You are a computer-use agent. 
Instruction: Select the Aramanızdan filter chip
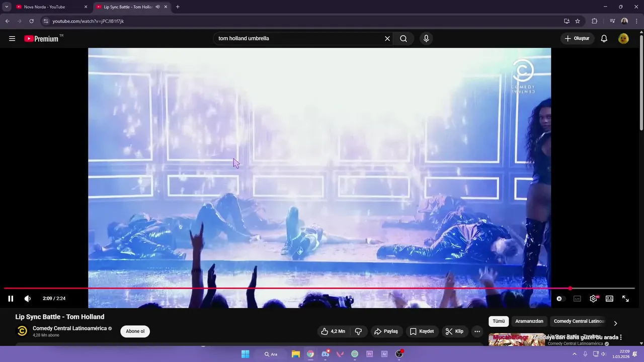(529, 321)
